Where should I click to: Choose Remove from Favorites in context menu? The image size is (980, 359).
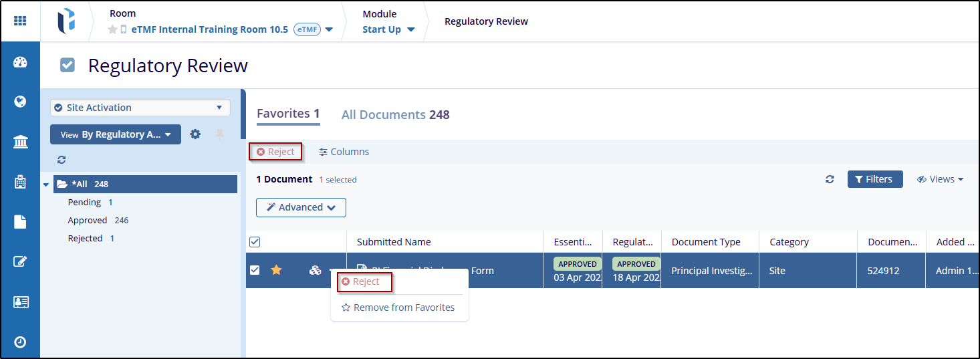398,308
